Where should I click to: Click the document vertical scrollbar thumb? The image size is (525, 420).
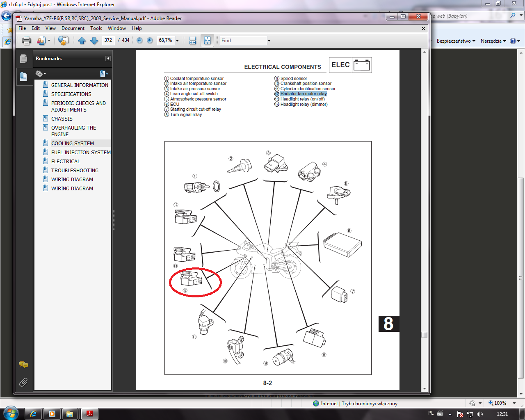(424, 335)
